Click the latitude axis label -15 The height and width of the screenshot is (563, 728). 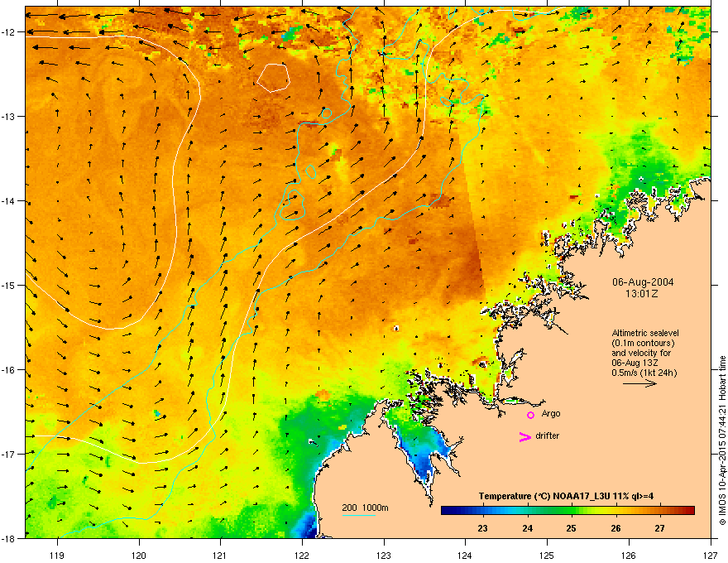[x=8, y=285]
